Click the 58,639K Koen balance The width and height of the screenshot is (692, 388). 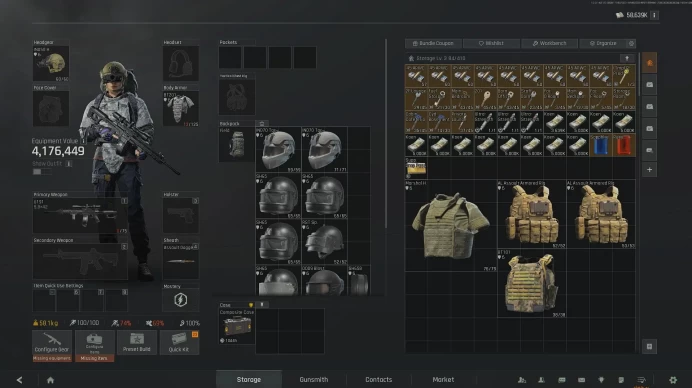click(632, 15)
